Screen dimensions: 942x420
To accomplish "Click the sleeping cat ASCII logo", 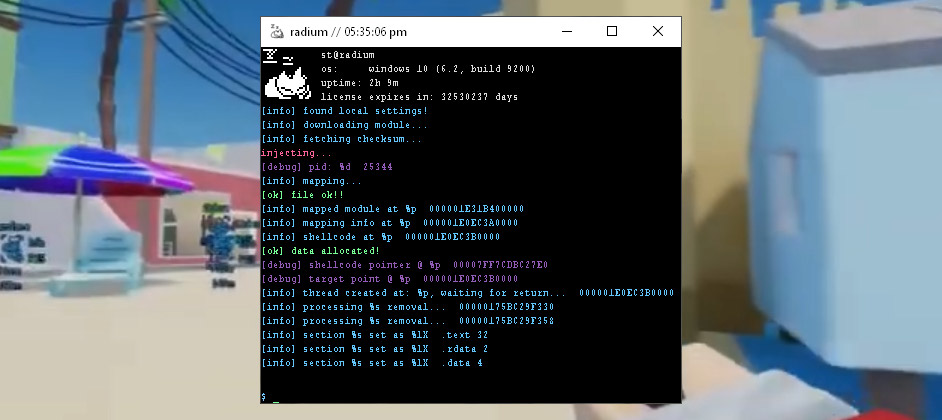I will tap(287, 75).
